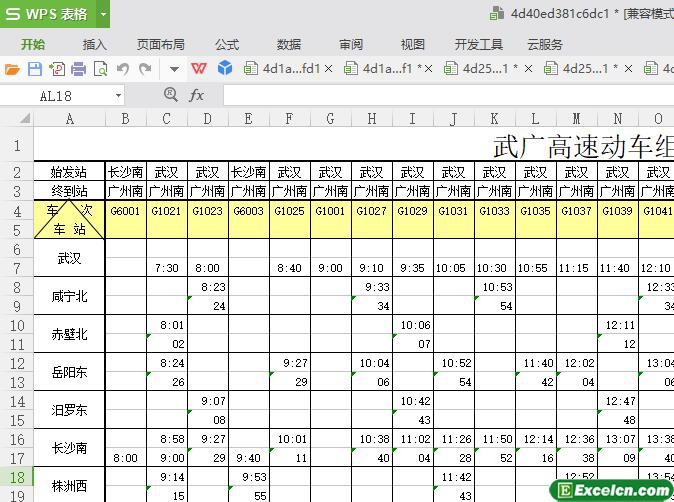Open the 数据 ribbon tab
The height and width of the screenshot is (502, 674).
[289, 44]
